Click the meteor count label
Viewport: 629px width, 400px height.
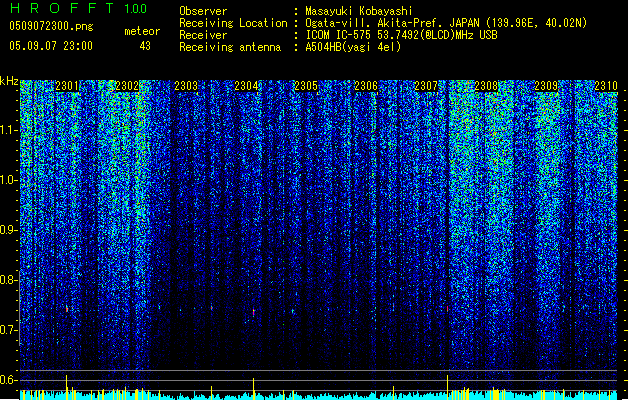coord(142,31)
